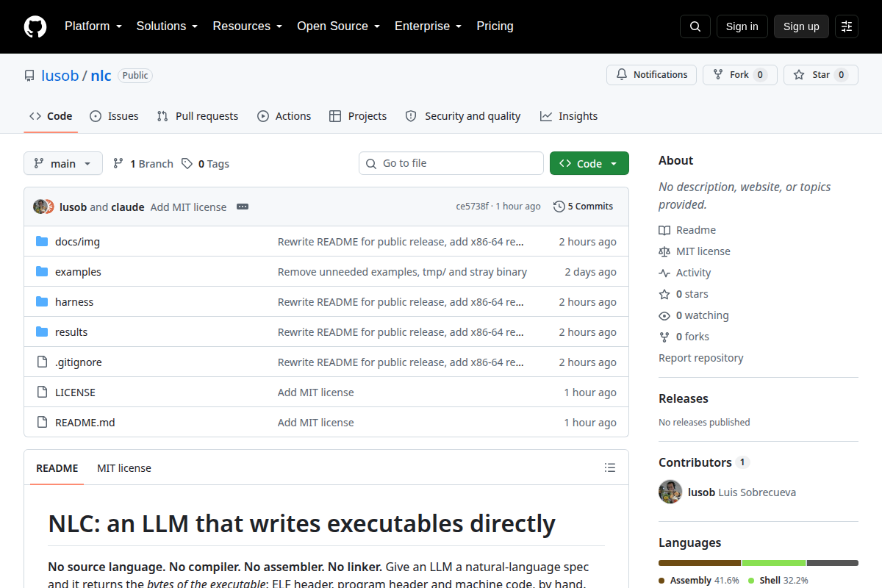Open the LICENSE row commit message
Screen dimensions: 882x588
point(316,392)
